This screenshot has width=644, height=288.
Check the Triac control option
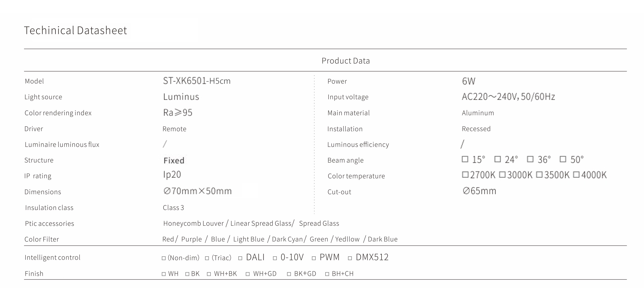coord(207,258)
